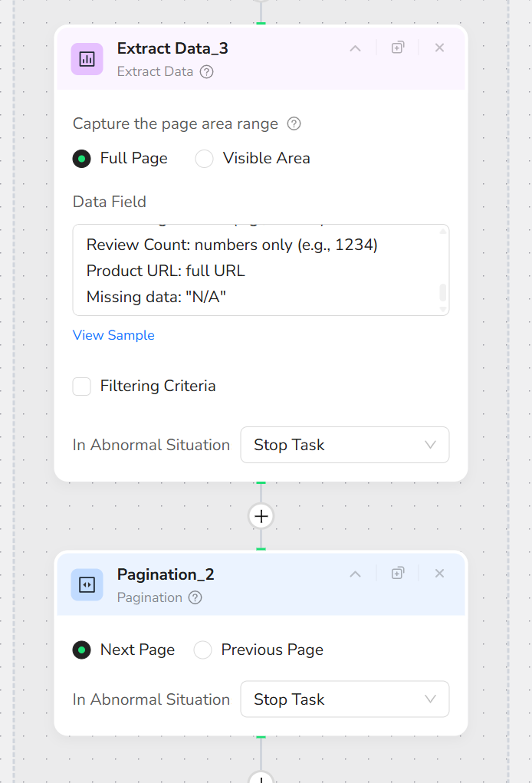Open Pagination abnormal situation Stop Task dropdown
This screenshot has height=783, width=532.
pyautogui.click(x=344, y=699)
